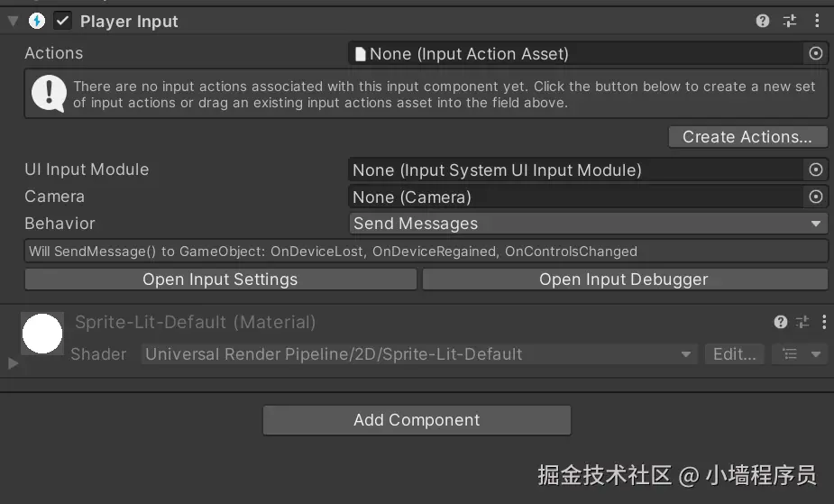Open the Shader selection dropdown

420,354
